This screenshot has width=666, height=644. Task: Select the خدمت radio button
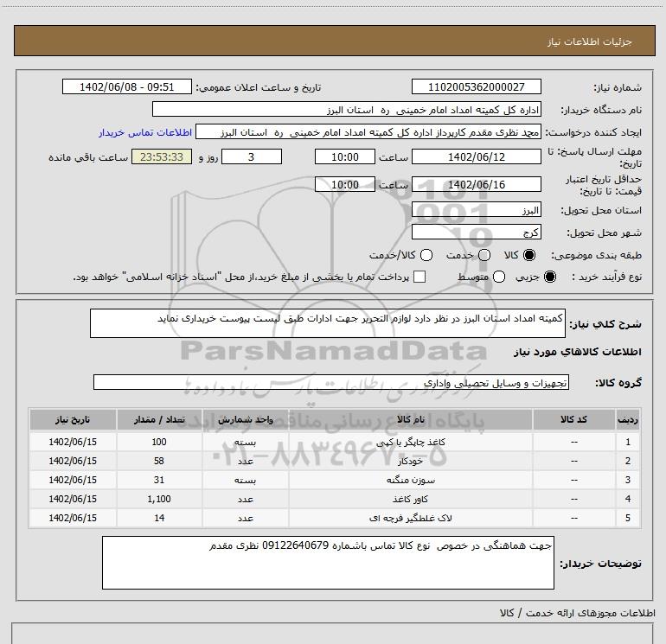coord(484,255)
